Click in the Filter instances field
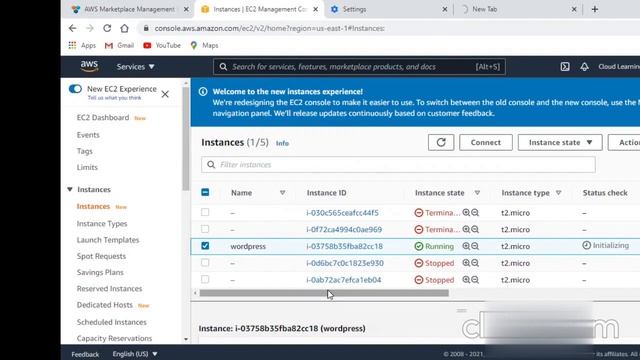Screen dimensions: 640x360 pos(398,164)
